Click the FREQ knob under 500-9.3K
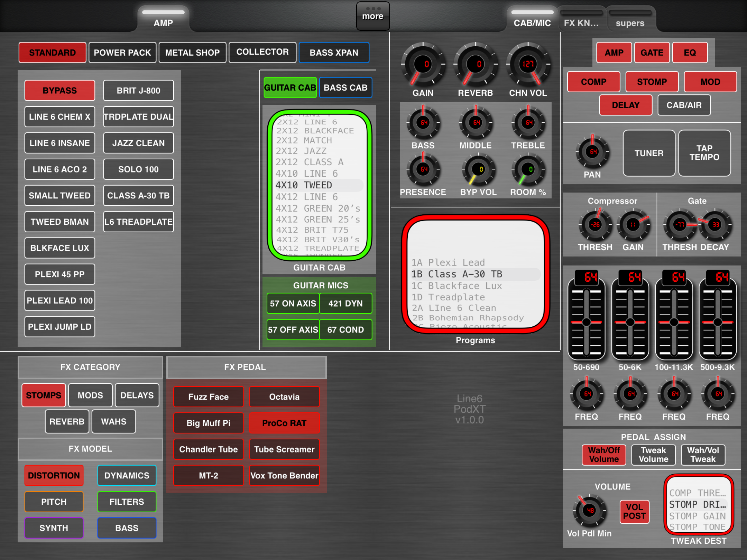747x560 pixels. [718, 394]
